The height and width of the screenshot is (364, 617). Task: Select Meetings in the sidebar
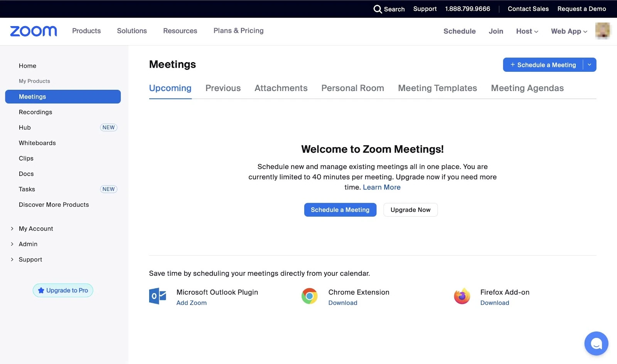pyautogui.click(x=63, y=97)
